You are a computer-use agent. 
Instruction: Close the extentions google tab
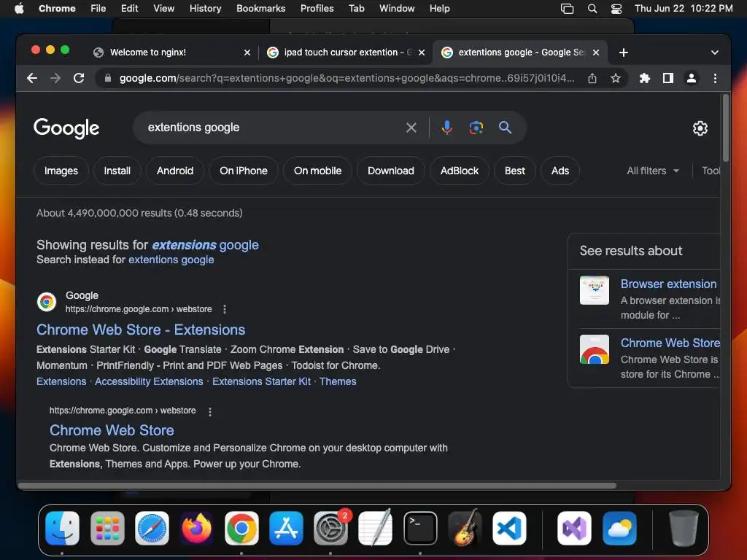coord(595,52)
